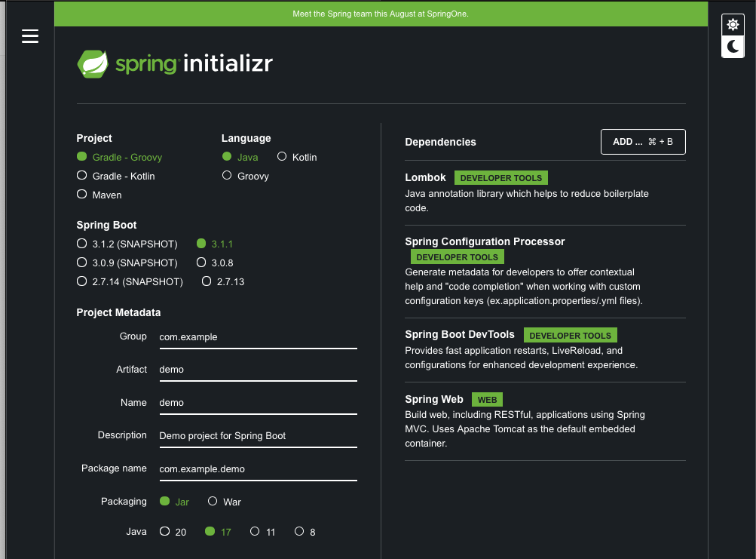
Task: Click the Name input field
Action: [x=258, y=403]
